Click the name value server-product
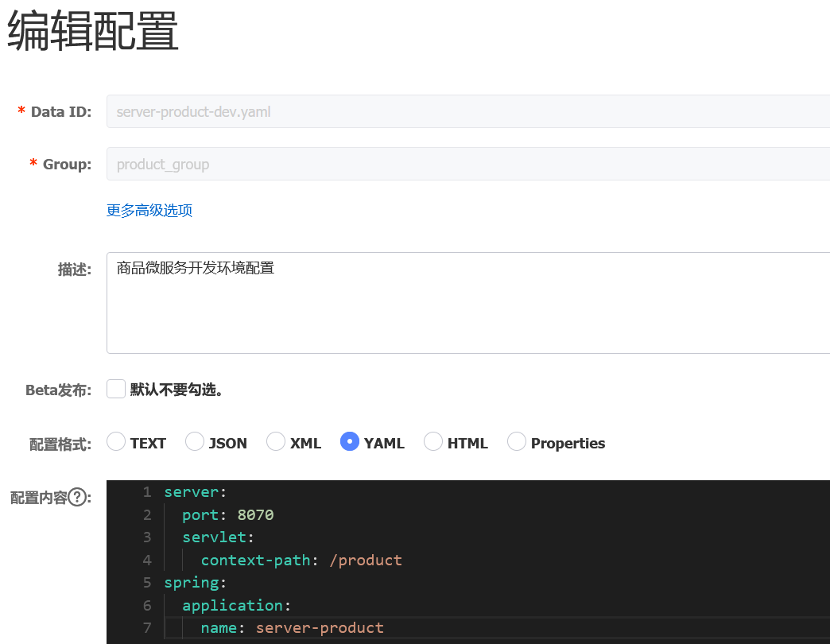The image size is (830, 644). click(x=320, y=628)
